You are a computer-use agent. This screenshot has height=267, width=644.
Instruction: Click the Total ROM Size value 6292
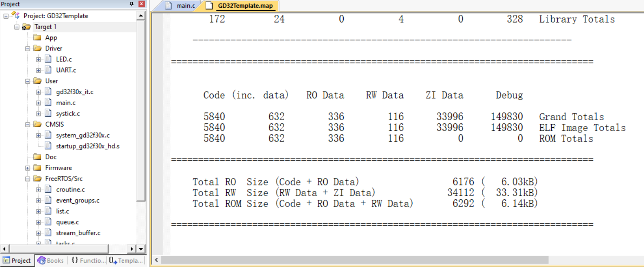click(x=463, y=204)
